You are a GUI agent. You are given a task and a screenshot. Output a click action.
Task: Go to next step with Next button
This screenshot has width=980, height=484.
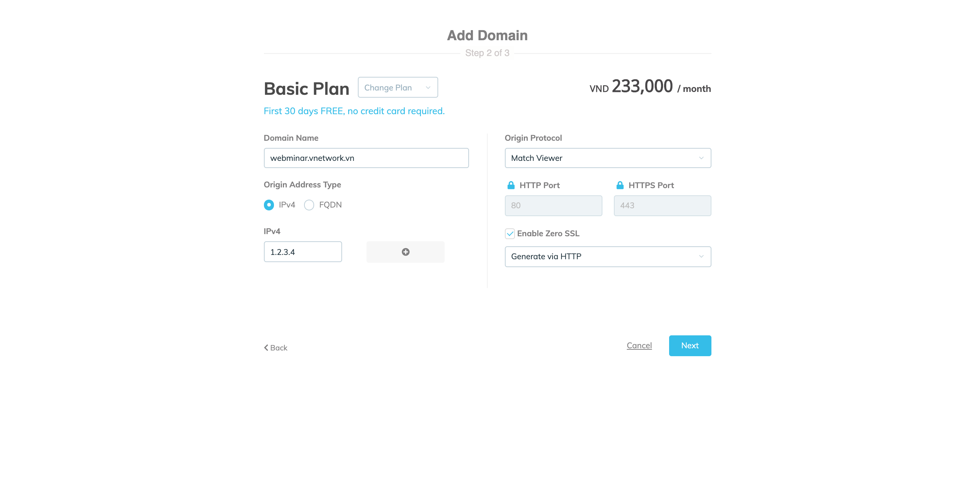(x=690, y=345)
